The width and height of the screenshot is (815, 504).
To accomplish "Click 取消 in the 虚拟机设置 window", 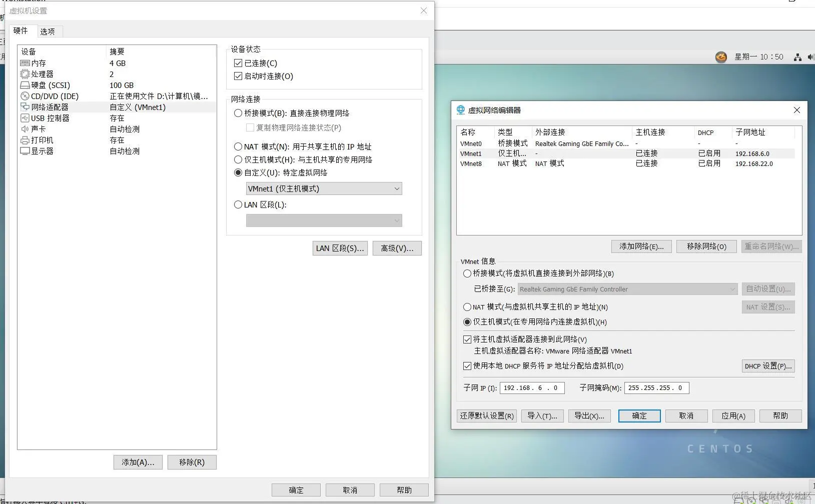I will 350,490.
